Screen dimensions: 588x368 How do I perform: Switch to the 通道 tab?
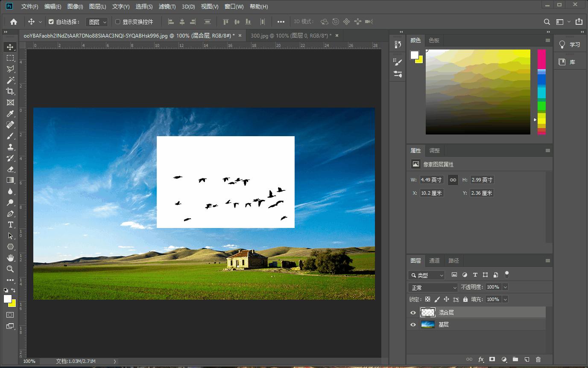434,260
